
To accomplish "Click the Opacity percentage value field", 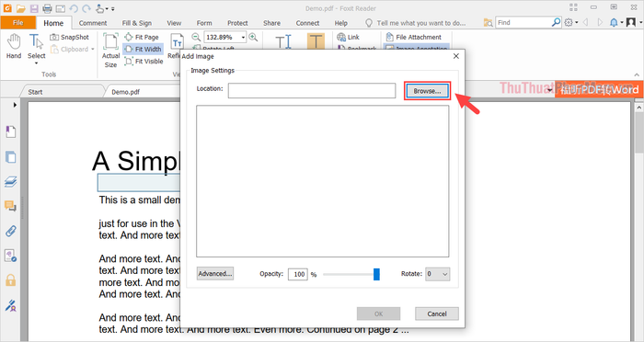I will click(298, 274).
